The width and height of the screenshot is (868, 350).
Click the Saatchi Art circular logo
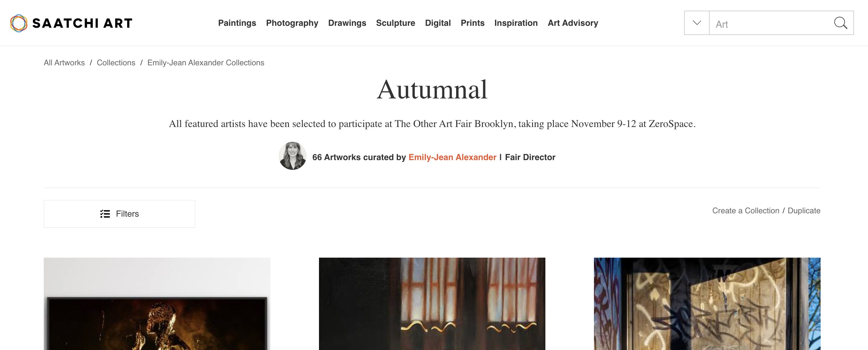pyautogui.click(x=19, y=23)
